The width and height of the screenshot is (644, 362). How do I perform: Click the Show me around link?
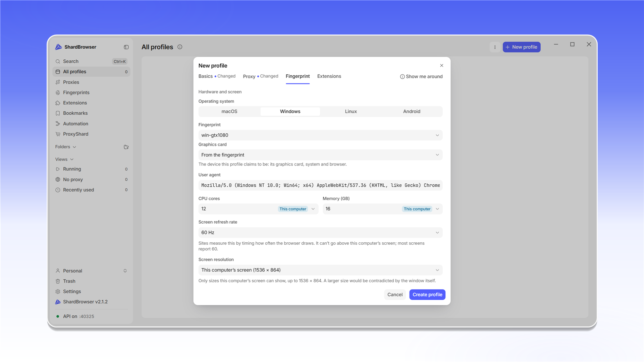pos(421,77)
